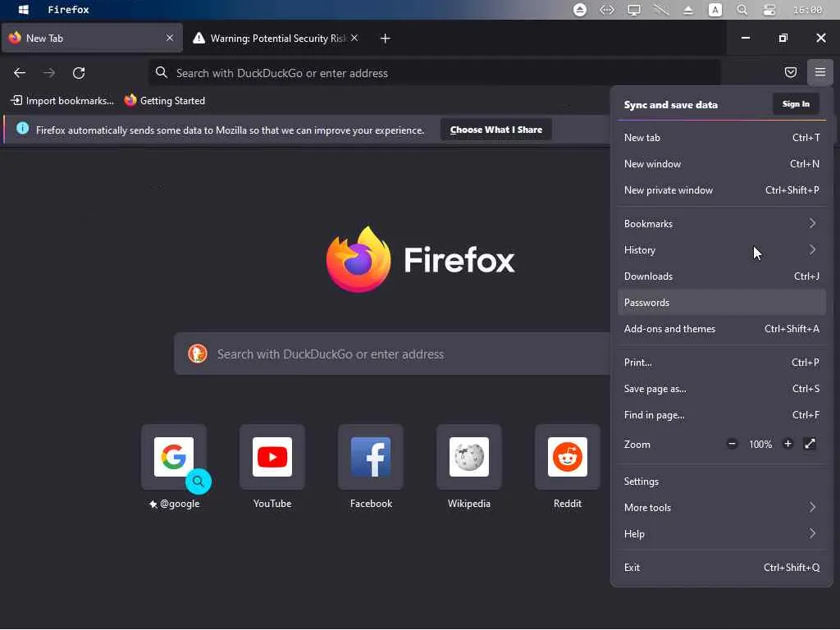This screenshot has height=630, width=840.
Task: Close the New Tab tab
Action: 169,38
